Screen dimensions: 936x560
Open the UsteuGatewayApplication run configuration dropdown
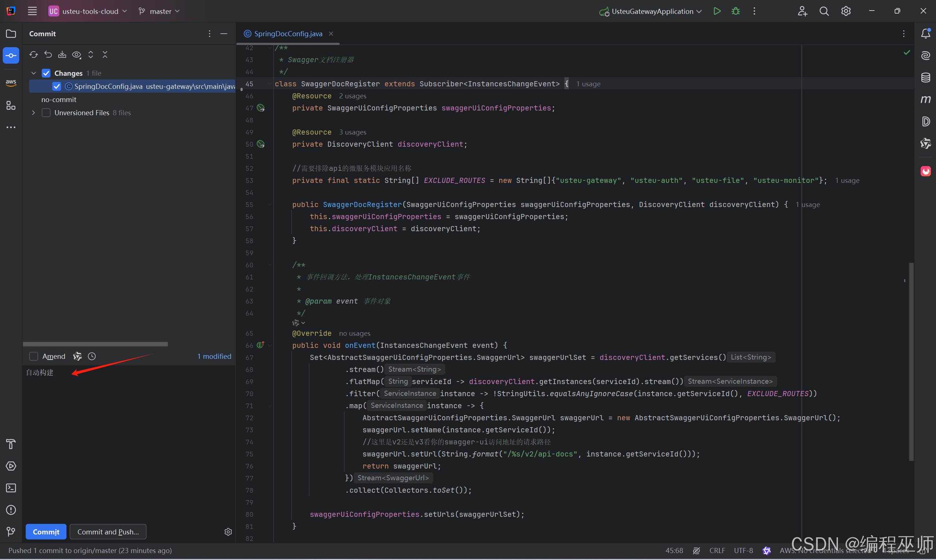click(650, 11)
